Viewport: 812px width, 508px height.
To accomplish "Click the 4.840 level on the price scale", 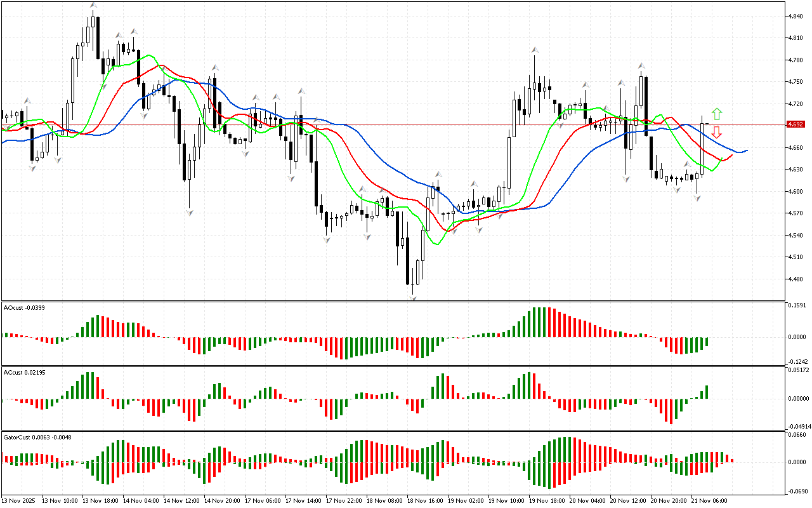I will point(796,16).
